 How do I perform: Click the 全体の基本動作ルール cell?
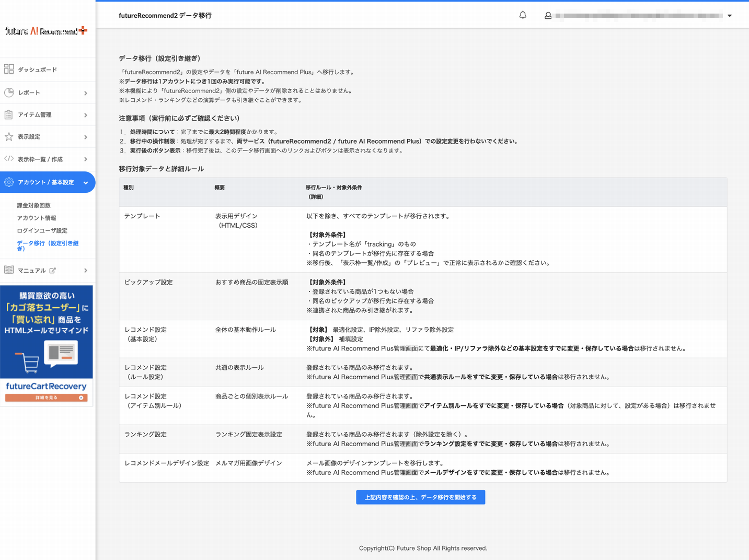(246, 330)
